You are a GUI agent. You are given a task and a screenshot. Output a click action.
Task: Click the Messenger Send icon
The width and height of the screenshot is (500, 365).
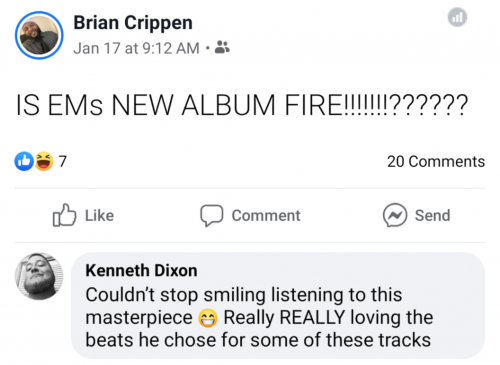395,215
